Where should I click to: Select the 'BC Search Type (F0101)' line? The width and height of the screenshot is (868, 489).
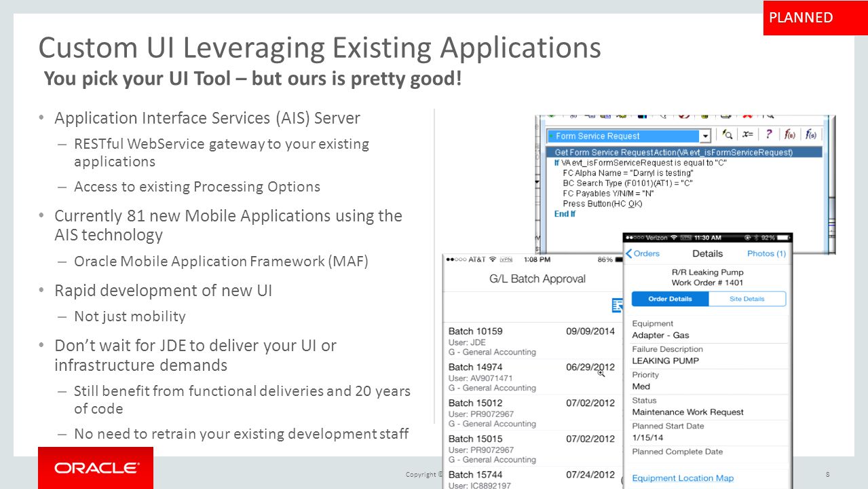click(x=628, y=183)
